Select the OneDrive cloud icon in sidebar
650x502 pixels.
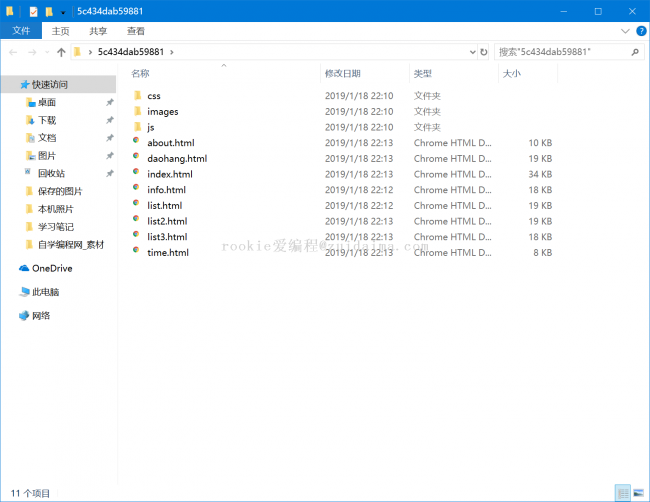(24, 268)
